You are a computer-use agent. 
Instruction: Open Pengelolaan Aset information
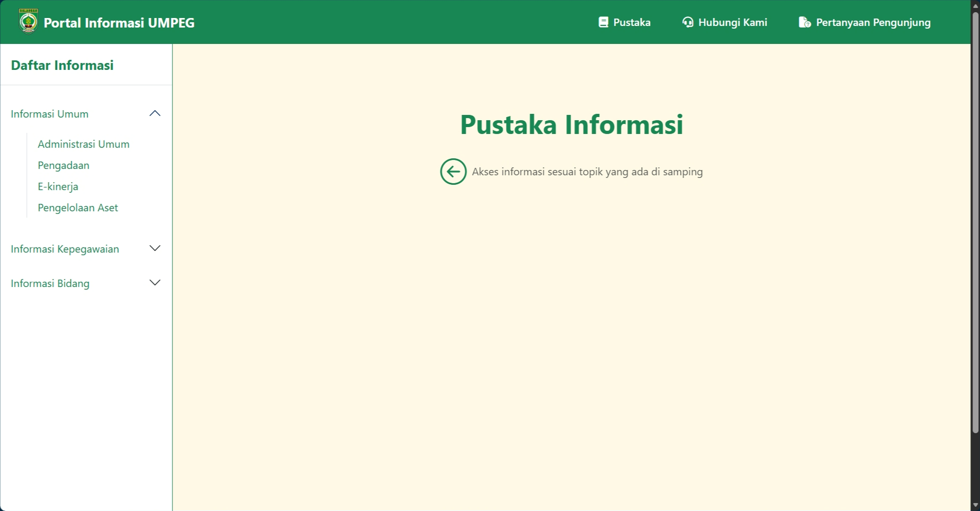pos(78,208)
